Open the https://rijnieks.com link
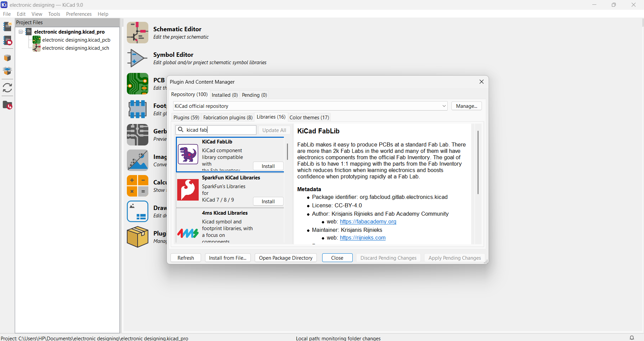 [363, 238]
